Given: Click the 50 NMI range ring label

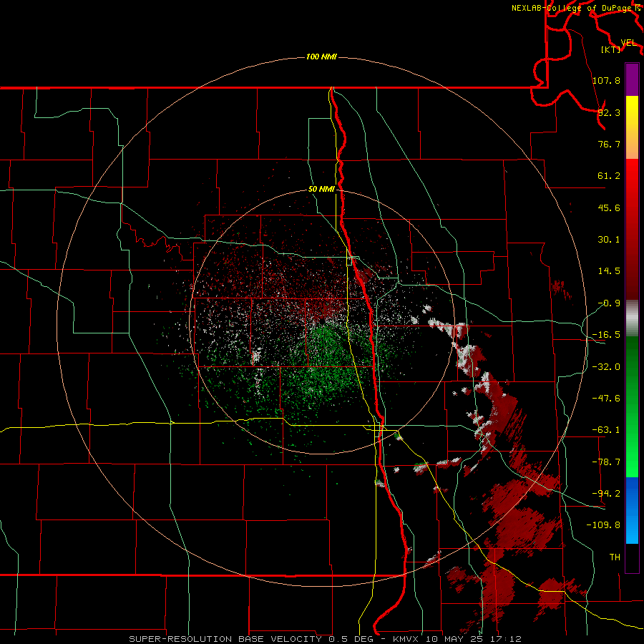Looking at the screenshot, I should click(x=321, y=190).
